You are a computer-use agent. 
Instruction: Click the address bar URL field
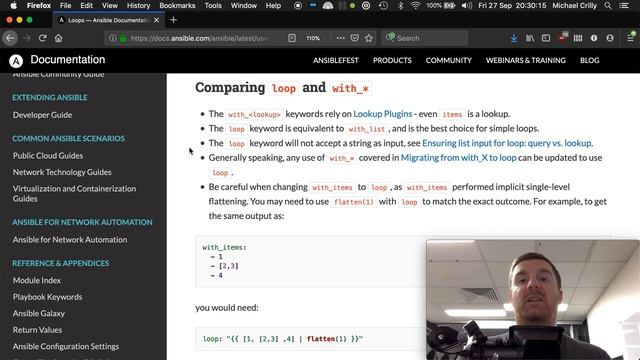198,38
